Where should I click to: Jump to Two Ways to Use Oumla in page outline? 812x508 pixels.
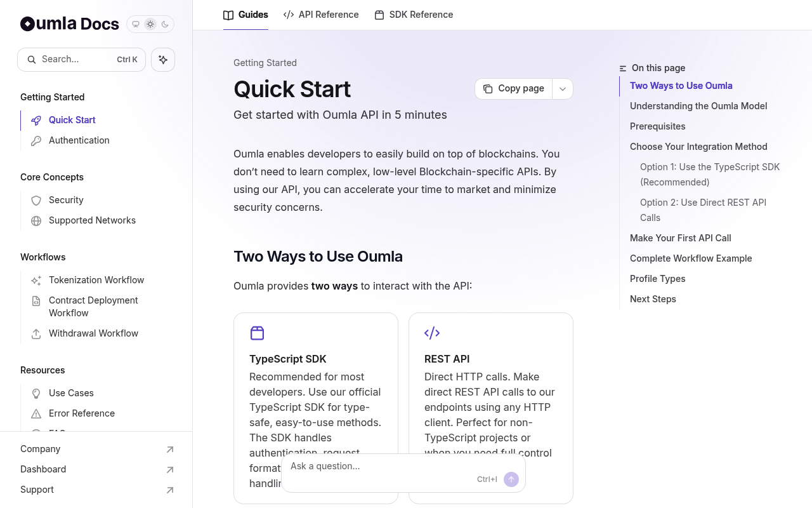pyautogui.click(x=681, y=86)
